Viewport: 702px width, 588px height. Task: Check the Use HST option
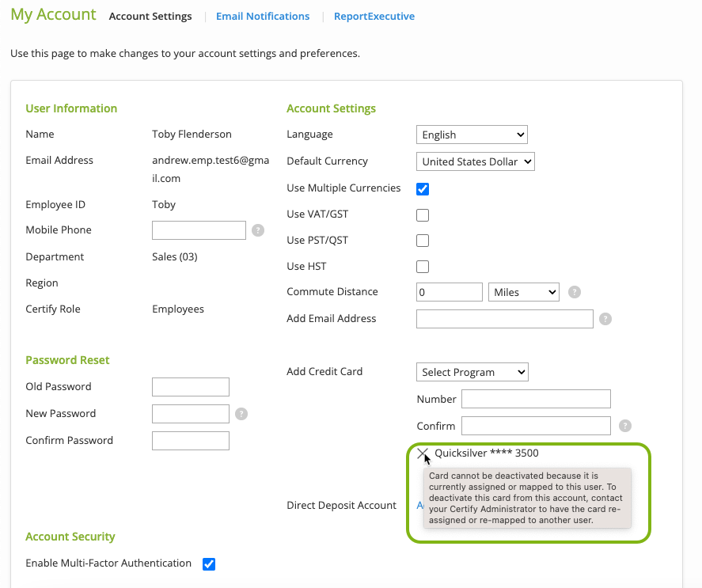coord(423,267)
